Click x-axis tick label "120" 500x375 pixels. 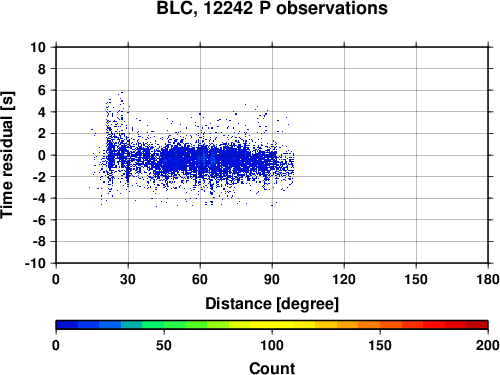click(344, 279)
